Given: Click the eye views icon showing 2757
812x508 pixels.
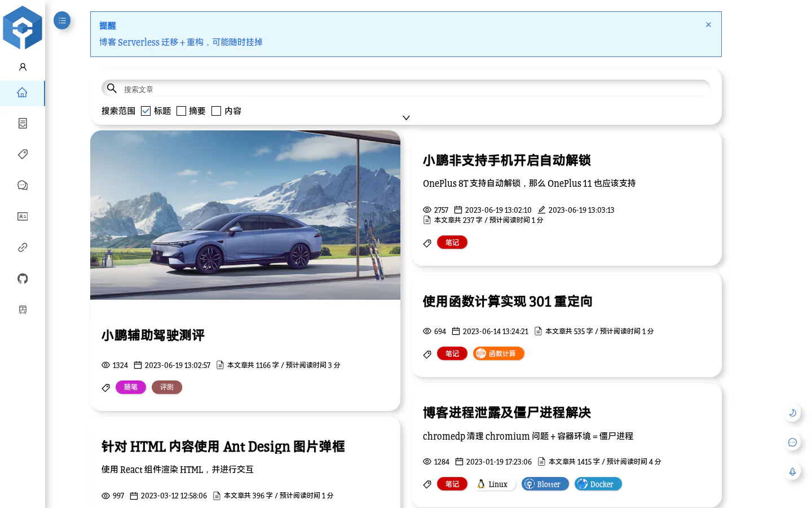Looking at the screenshot, I should click(427, 210).
